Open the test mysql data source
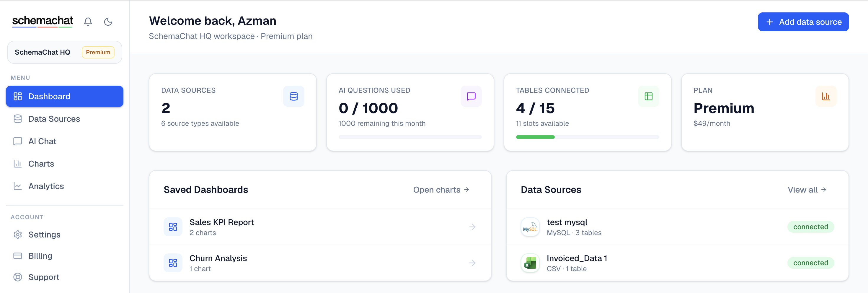The image size is (868, 293). click(x=677, y=227)
